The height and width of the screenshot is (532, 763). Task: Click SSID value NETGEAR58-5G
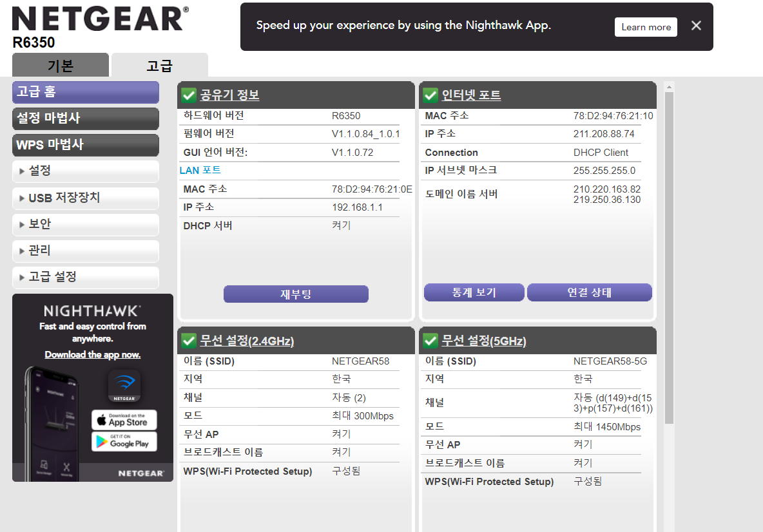click(x=610, y=361)
